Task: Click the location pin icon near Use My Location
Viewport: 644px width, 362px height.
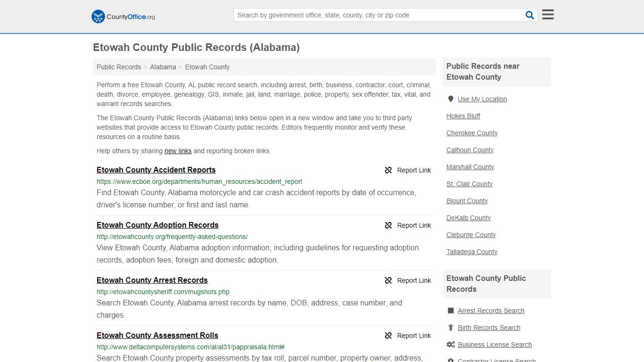Action: coord(451,99)
